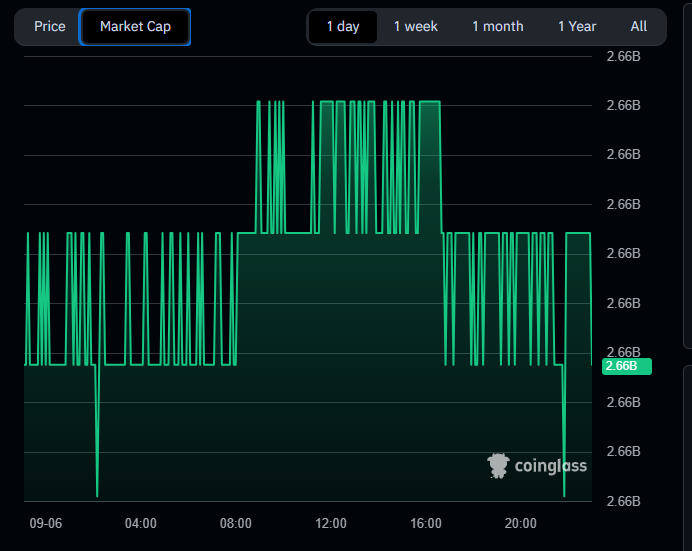Set chart range to 1 week
This screenshot has width=692, height=551.
pyautogui.click(x=415, y=26)
